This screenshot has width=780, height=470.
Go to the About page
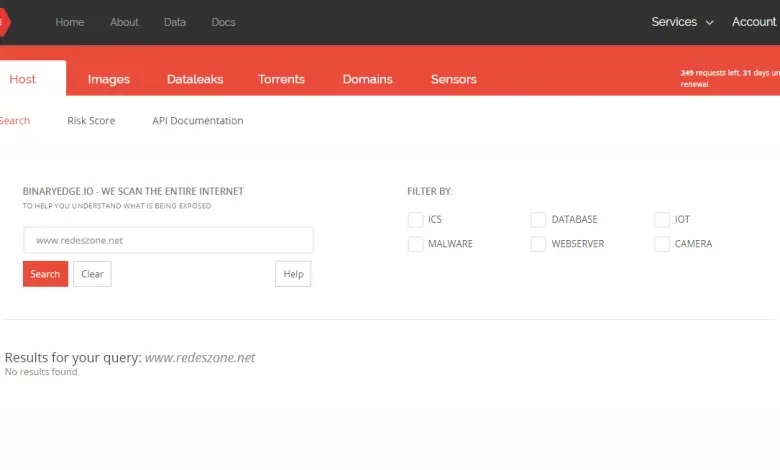click(x=124, y=22)
